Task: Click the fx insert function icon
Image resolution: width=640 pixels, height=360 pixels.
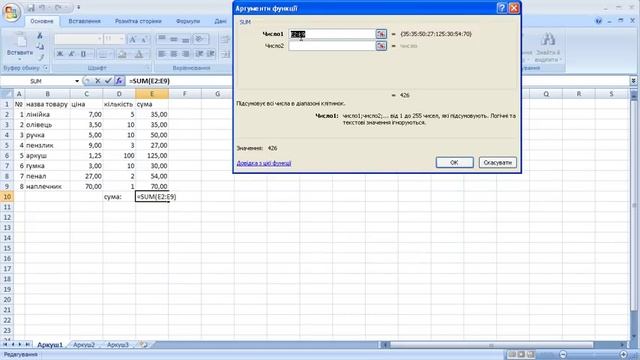Action: click(119, 81)
